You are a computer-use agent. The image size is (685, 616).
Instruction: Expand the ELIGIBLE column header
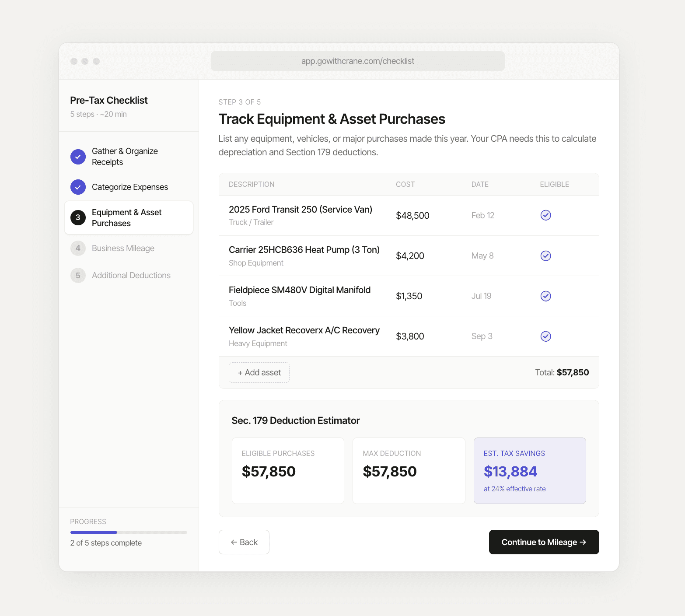pos(554,184)
